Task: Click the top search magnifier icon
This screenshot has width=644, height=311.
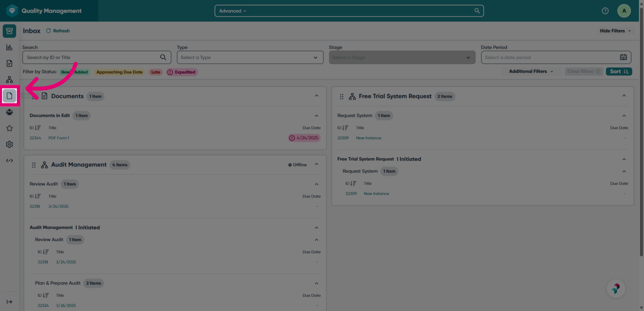Action: click(477, 11)
